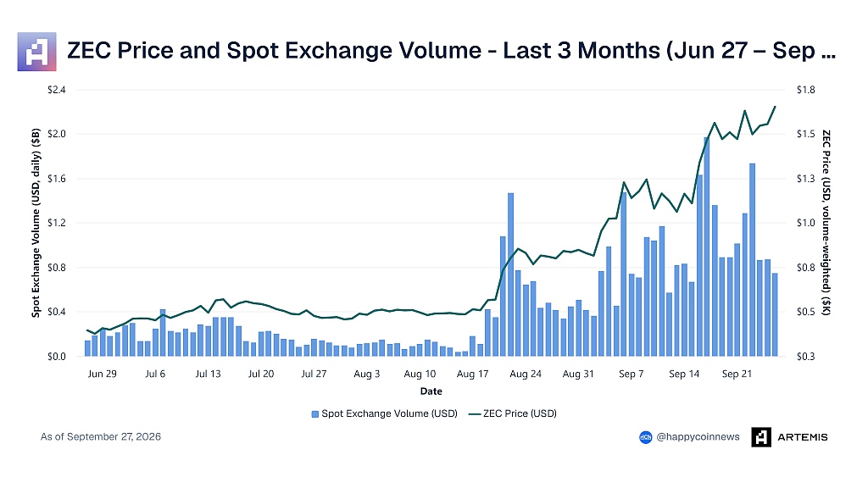Click the 'As of September 27, 2026' text
Viewport: 868px width, 488px height.
coord(101,436)
